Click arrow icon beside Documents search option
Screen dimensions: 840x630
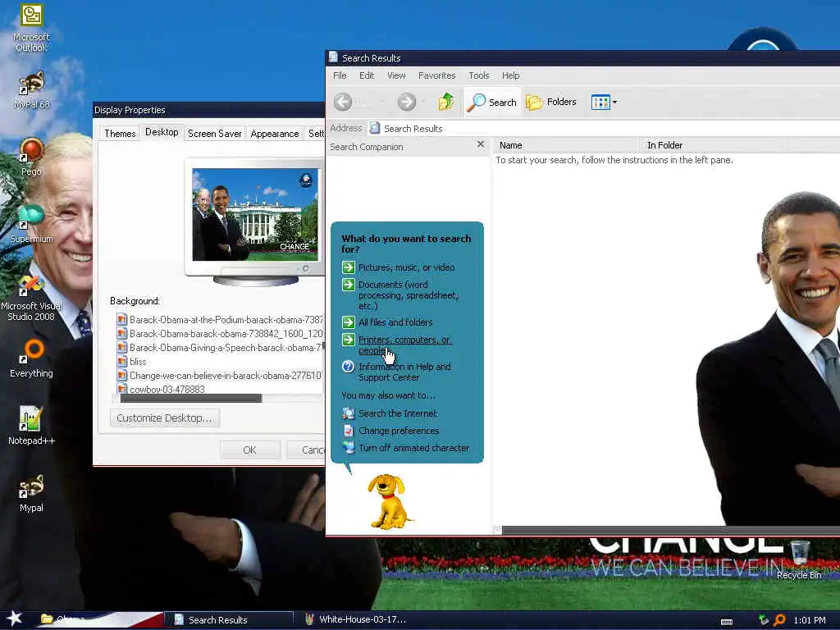tap(348, 285)
